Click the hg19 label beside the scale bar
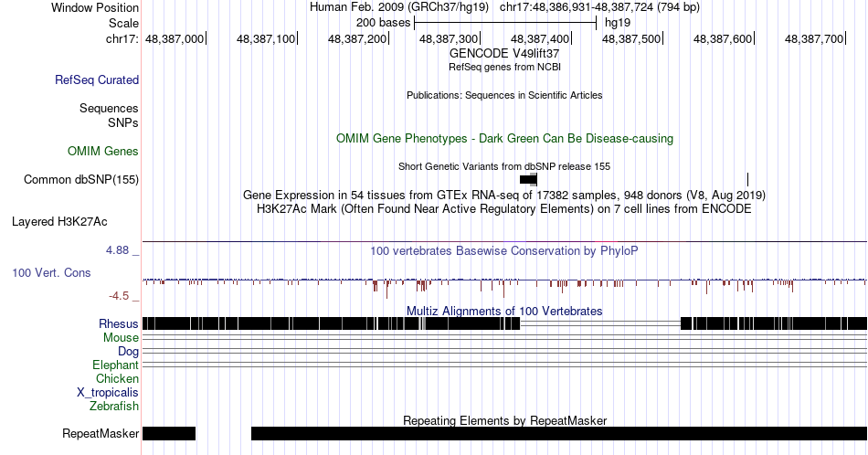Image resolution: width=868 pixels, height=455 pixels. 618,23
